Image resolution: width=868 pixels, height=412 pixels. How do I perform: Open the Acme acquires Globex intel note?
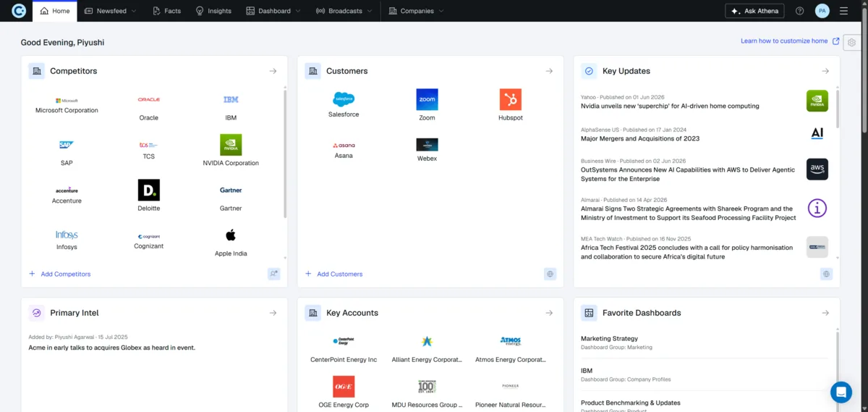(x=111, y=348)
